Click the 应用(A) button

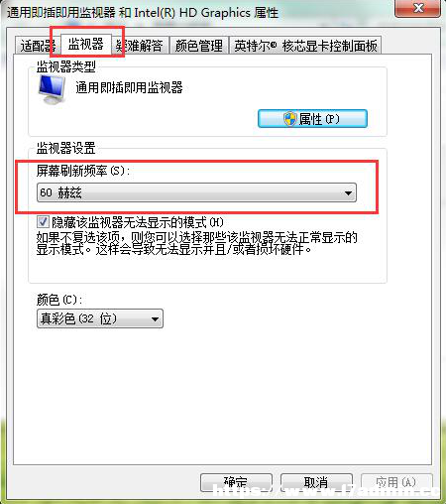[x=396, y=483]
